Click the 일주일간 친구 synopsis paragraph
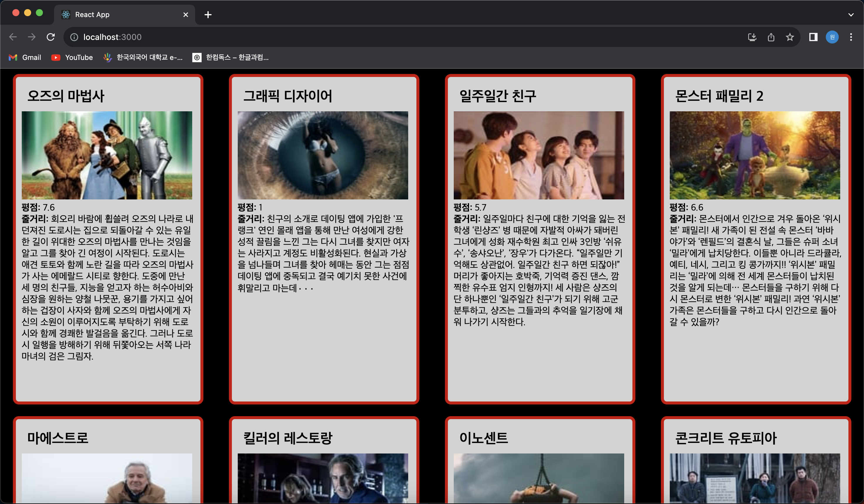Image resolution: width=864 pixels, height=504 pixels. click(x=540, y=270)
